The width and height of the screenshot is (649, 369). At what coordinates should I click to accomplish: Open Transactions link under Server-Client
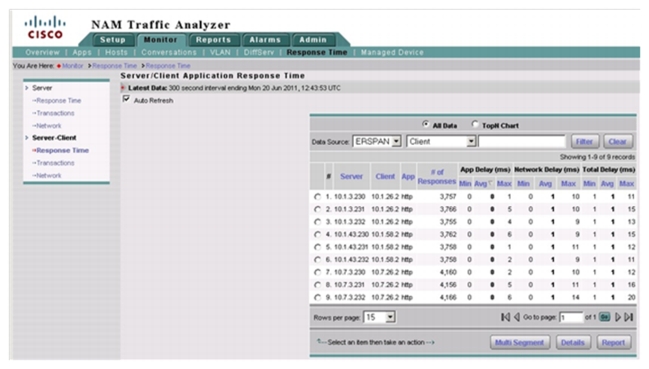tap(55, 163)
